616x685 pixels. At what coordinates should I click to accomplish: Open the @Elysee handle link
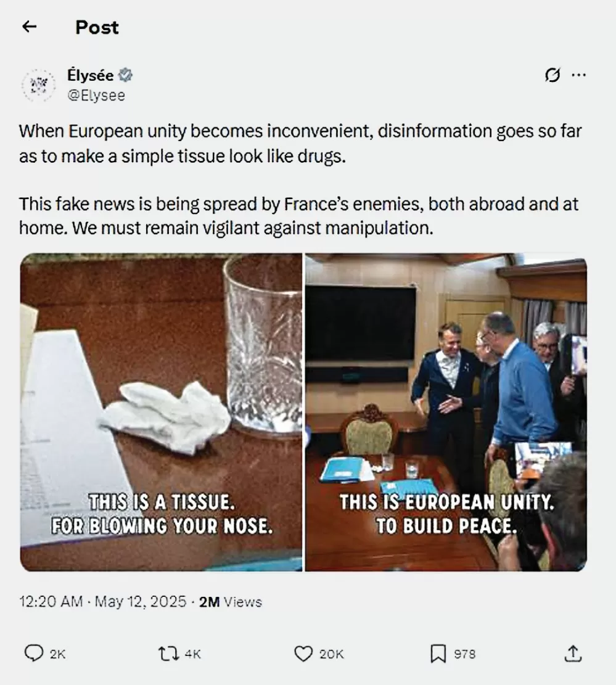tap(96, 95)
